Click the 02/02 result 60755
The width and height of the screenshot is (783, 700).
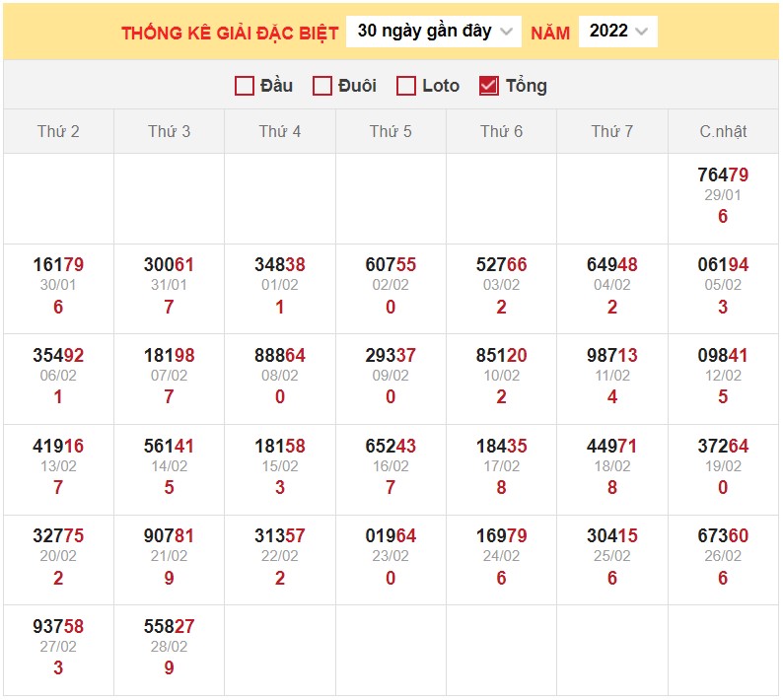coord(391,265)
